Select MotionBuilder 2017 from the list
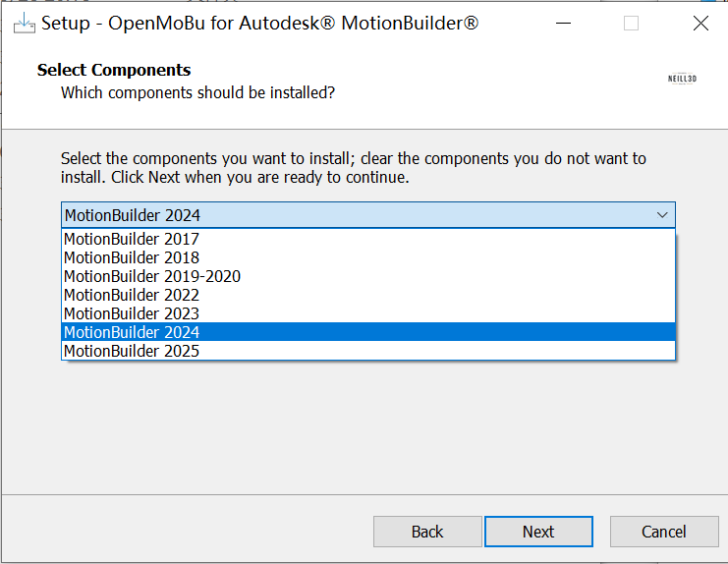This screenshot has width=728, height=564. [x=132, y=239]
